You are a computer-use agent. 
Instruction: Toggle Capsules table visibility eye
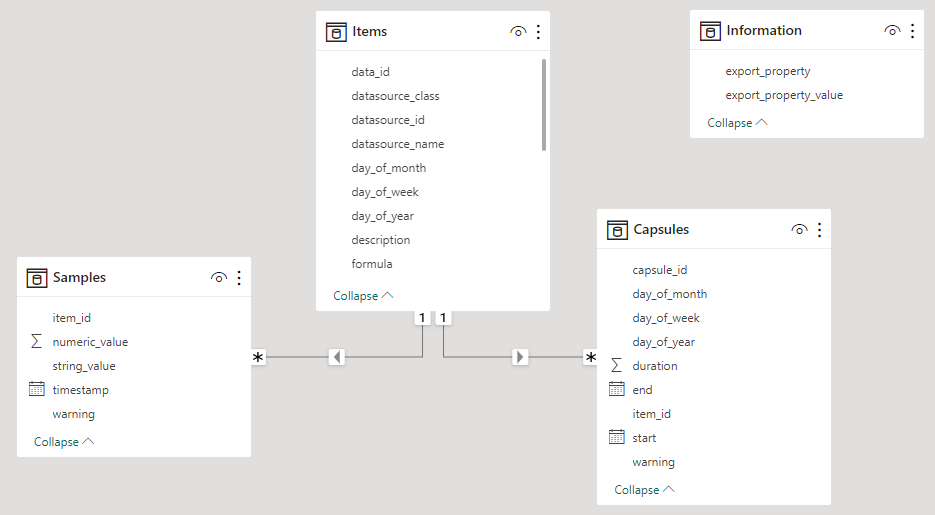(798, 230)
